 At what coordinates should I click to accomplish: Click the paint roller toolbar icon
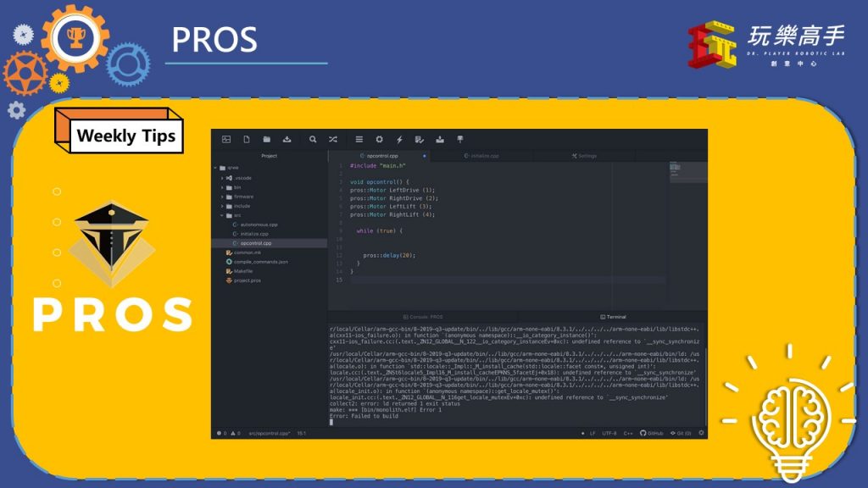(x=460, y=140)
